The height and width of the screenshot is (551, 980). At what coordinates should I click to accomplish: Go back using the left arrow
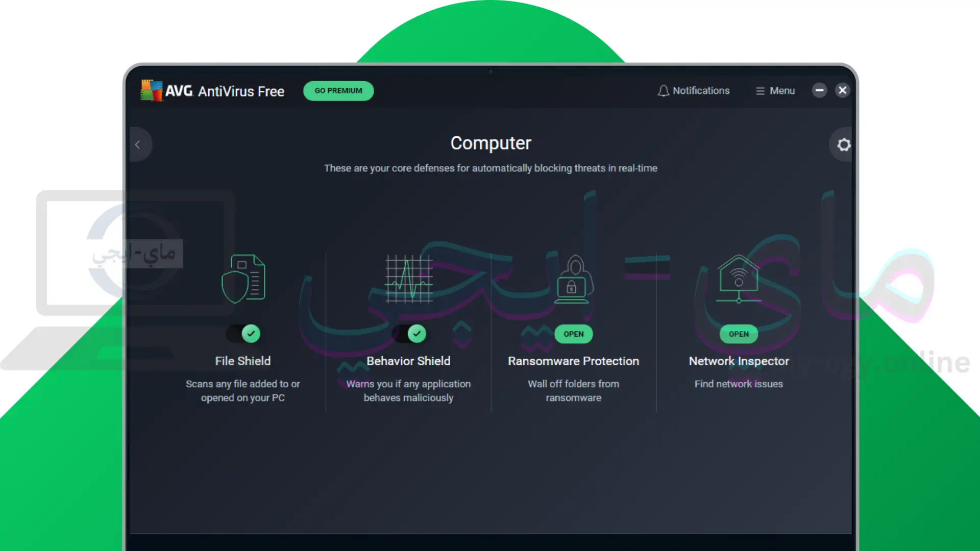138,145
